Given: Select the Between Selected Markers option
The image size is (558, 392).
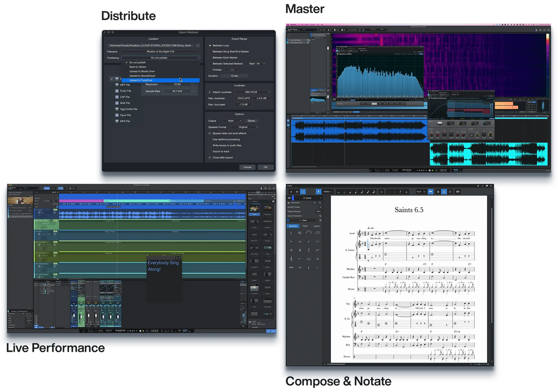Looking at the screenshot, I should click(x=210, y=64).
